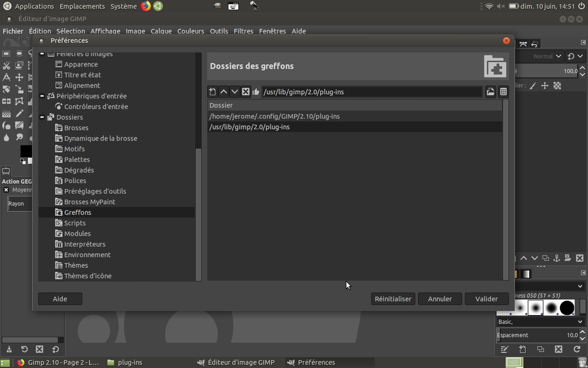Open file chooser for plug-in folder path
The image size is (588, 368).
[x=490, y=92]
